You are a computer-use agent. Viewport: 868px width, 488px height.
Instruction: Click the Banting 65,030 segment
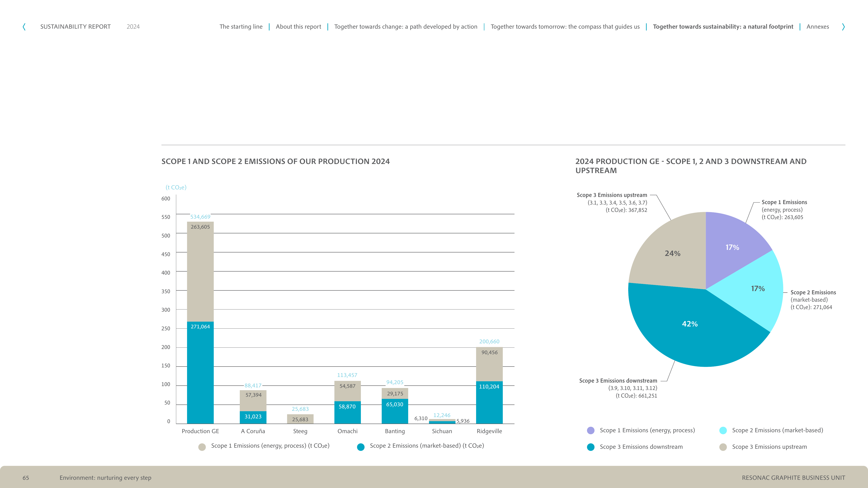click(x=395, y=411)
